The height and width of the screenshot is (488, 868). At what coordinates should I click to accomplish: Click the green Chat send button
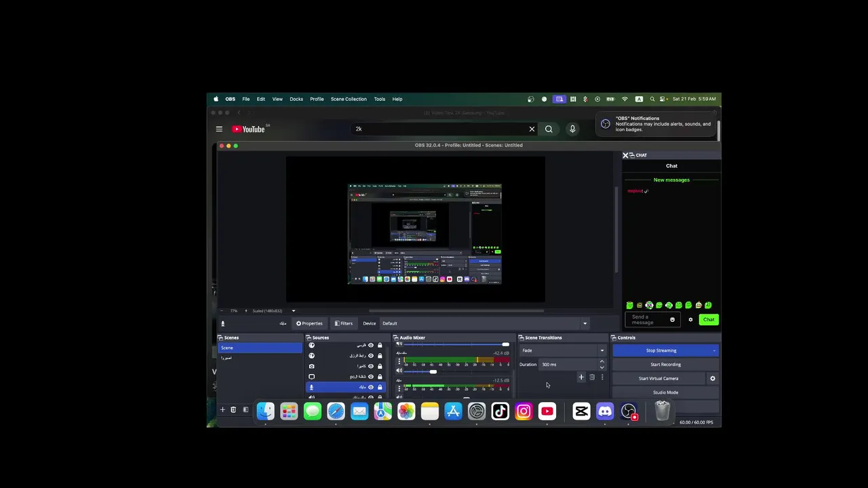(x=709, y=320)
